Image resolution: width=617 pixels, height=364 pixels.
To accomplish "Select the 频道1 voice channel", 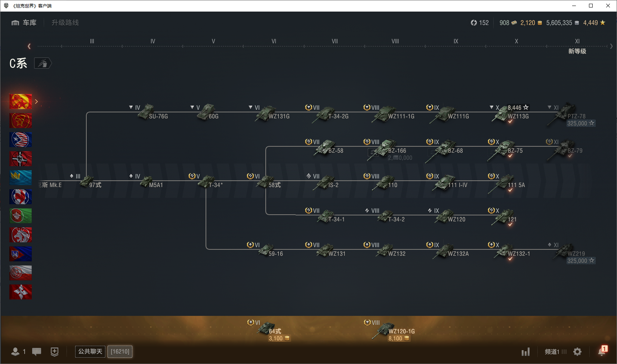I will 555,352.
